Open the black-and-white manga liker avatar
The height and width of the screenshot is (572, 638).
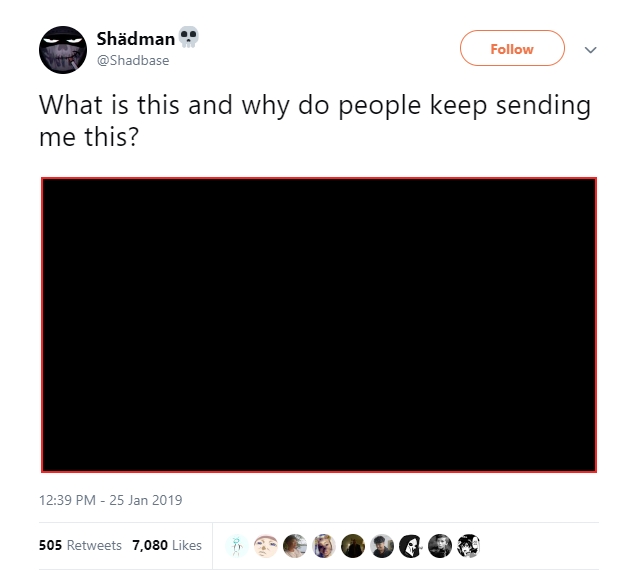(x=469, y=546)
